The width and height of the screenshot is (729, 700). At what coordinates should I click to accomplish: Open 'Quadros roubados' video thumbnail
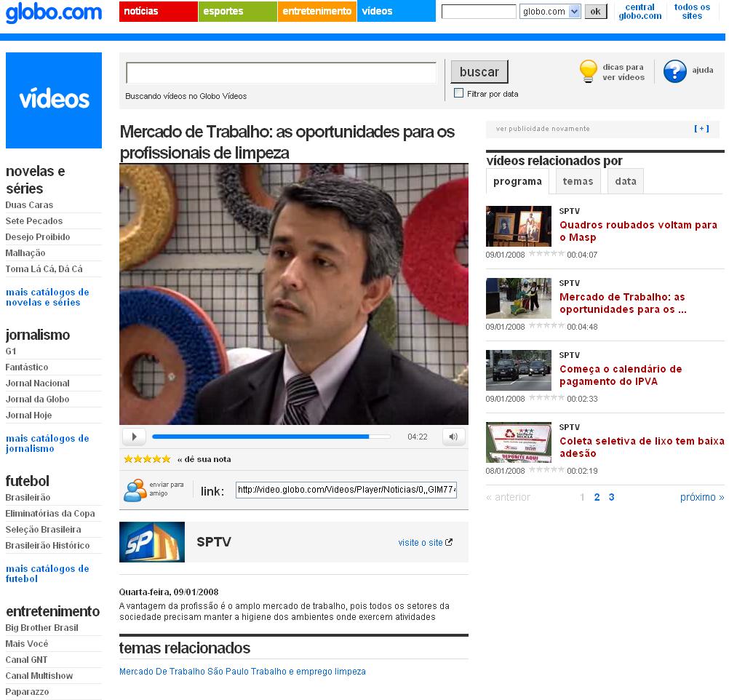(x=518, y=226)
